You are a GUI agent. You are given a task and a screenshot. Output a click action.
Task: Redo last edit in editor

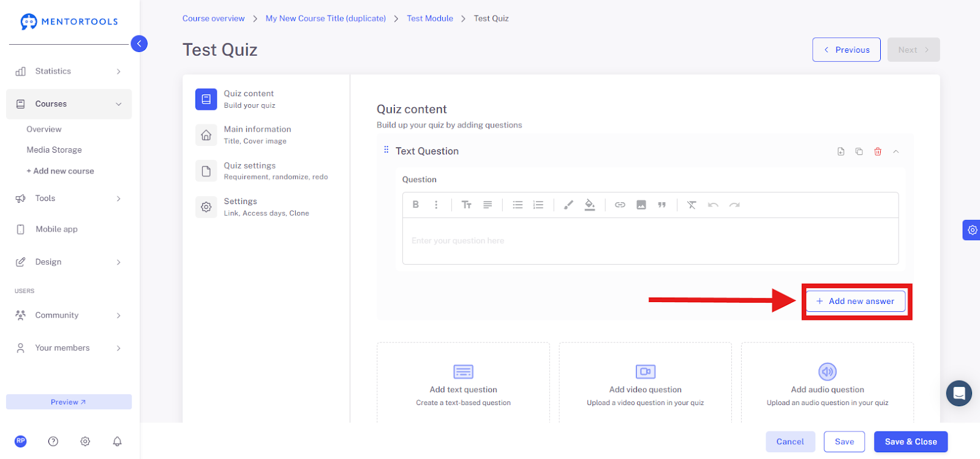pos(734,205)
